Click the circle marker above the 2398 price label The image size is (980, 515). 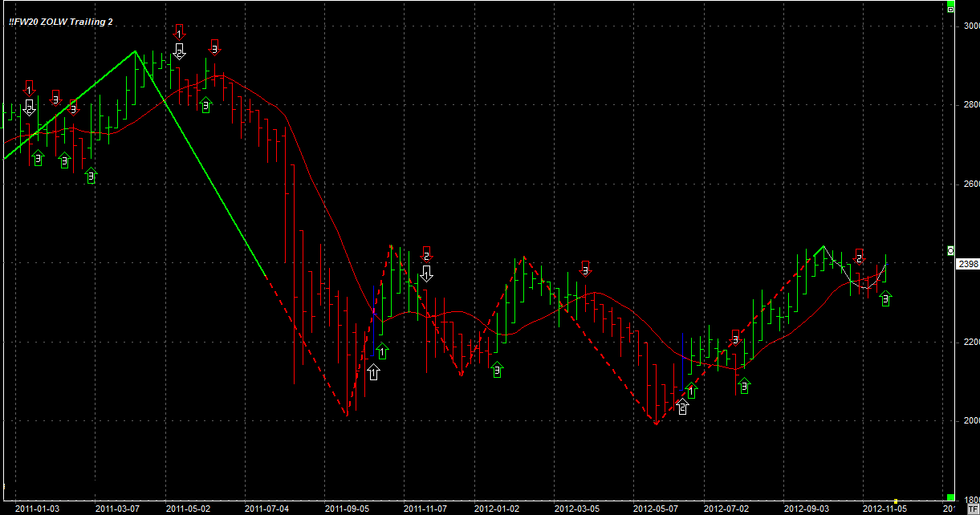pos(951,251)
